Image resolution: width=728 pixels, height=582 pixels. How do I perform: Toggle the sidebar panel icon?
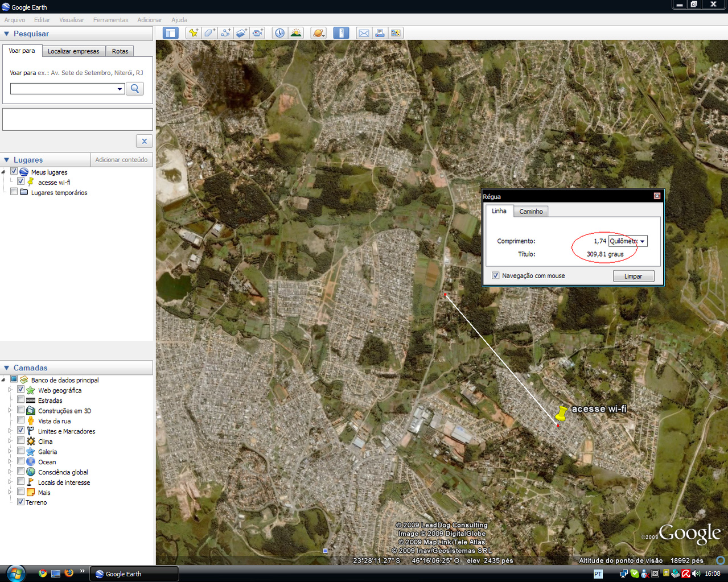point(171,33)
